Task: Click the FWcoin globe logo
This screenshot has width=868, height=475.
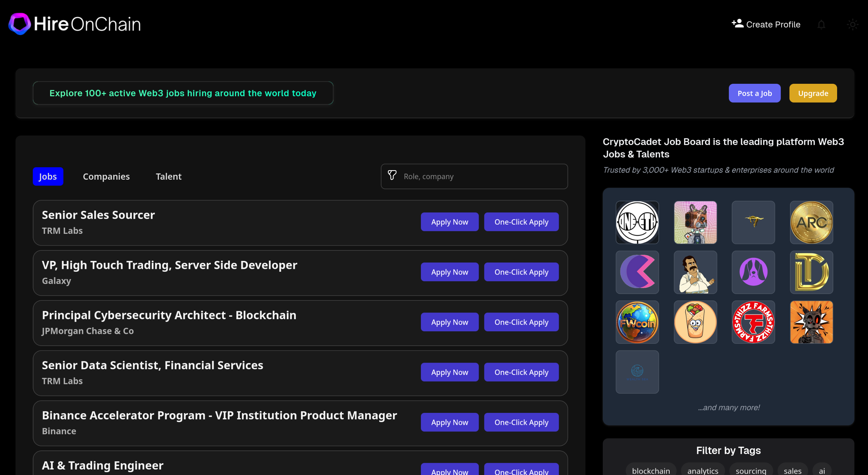Action: [x=637, y=322]
